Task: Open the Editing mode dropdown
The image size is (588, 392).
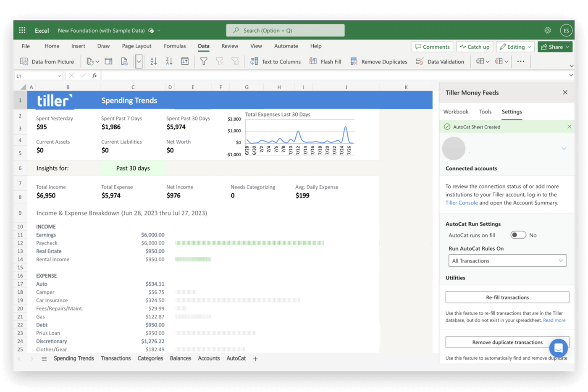Action: [516, 47]
